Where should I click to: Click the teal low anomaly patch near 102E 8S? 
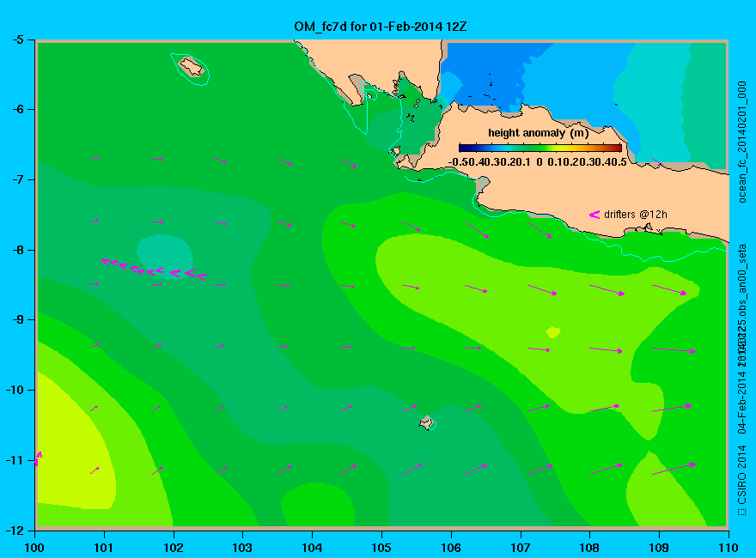(x=165, y=257)
